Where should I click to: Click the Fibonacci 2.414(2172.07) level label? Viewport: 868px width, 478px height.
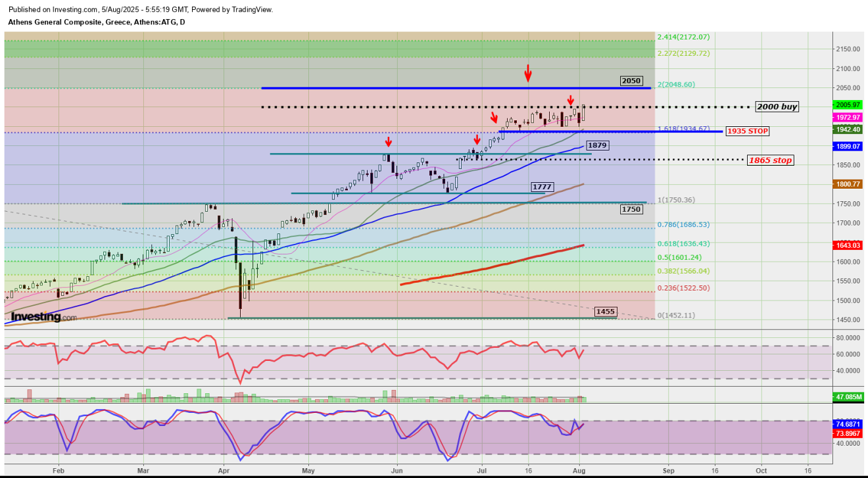click(684, 37)
